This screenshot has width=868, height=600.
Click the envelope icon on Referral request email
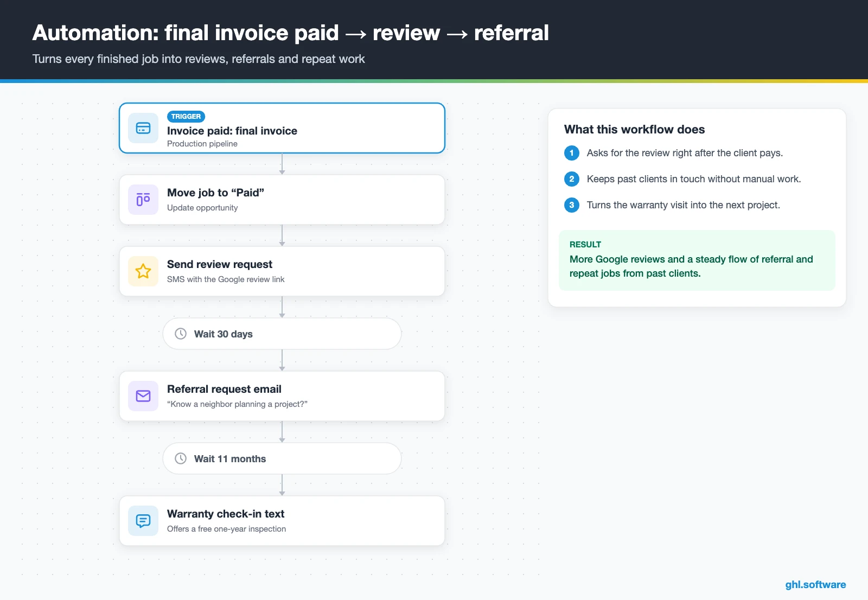(x=143, y=396)
